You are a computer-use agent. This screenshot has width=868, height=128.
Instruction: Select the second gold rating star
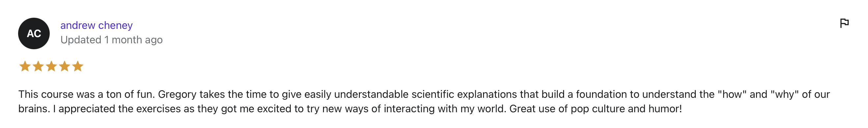(x=38, y=66)
